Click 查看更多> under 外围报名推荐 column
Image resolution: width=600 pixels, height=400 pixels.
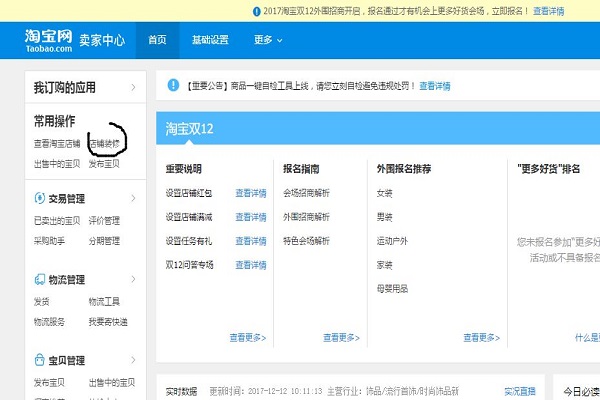pyautogui.click(x=481, y=338)
